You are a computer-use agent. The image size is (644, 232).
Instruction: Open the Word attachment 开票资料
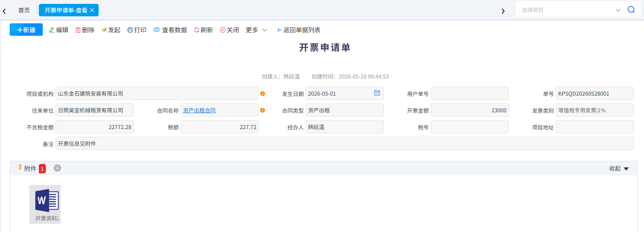coord(45,204)
